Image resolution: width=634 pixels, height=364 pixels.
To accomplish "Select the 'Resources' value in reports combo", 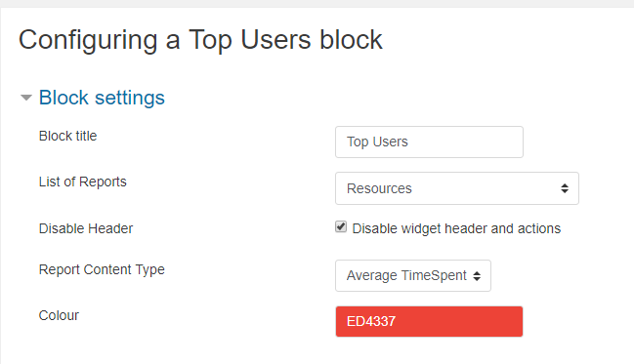I will (x=379, y=188).
